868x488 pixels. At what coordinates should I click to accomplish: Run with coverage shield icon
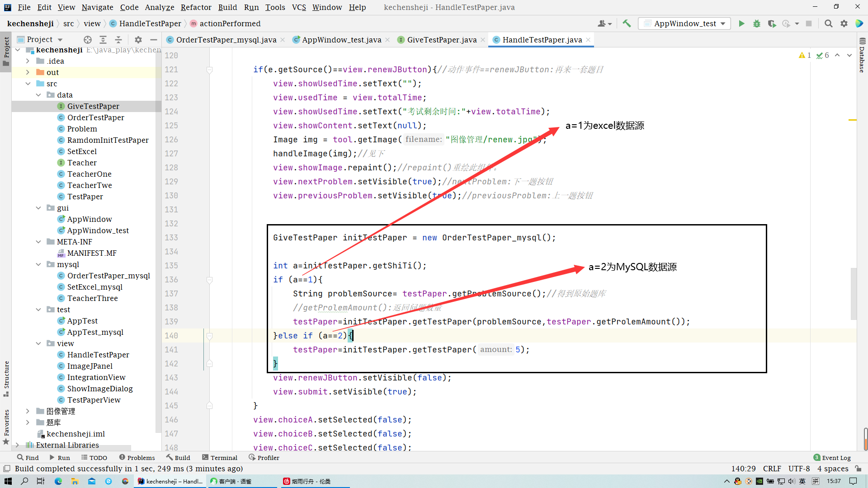pyautogui.click(x=772, y=23)
